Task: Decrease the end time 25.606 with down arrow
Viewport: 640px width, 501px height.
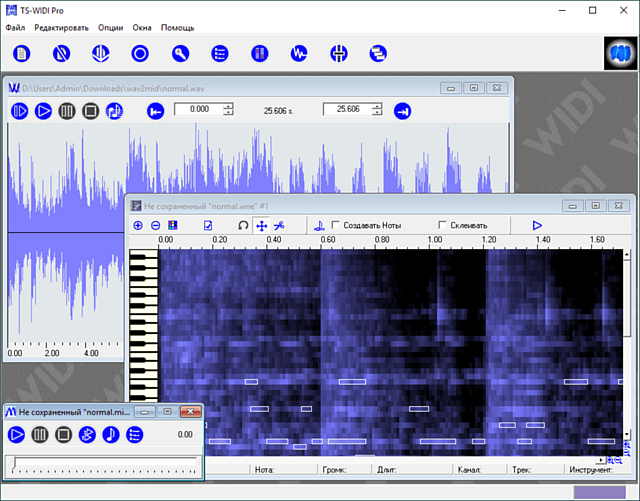Action: pyautogui.click(x=376, y=114)
